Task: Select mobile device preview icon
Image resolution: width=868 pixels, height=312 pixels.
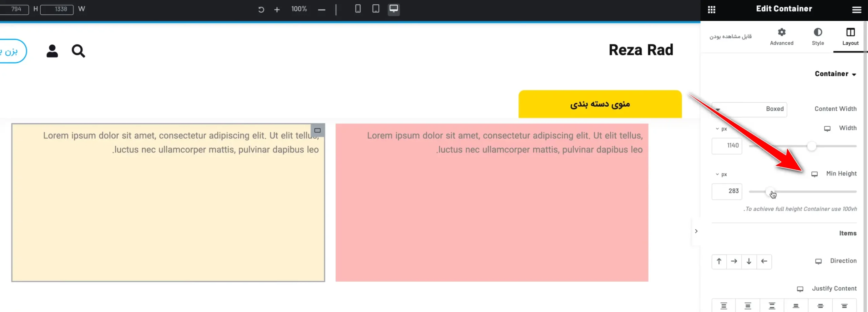Action: 358,9
